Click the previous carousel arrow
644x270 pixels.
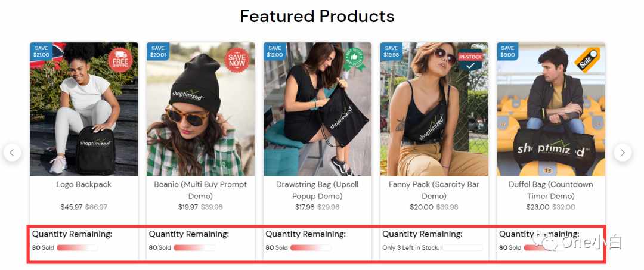coord(13,153)
